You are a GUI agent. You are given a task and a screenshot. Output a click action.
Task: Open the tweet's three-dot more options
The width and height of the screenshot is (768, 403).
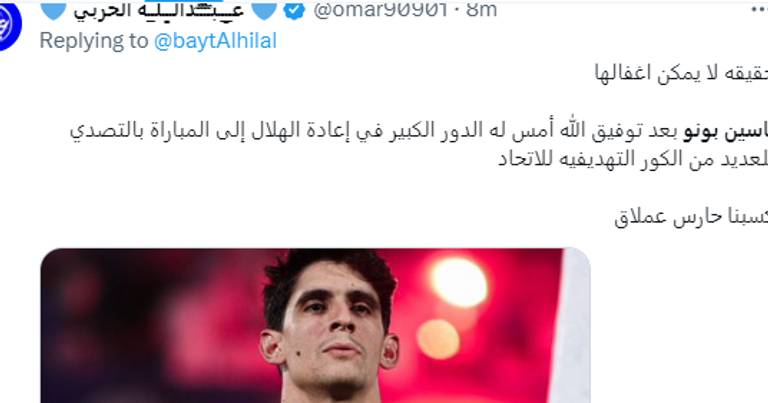tap(759, 11)
